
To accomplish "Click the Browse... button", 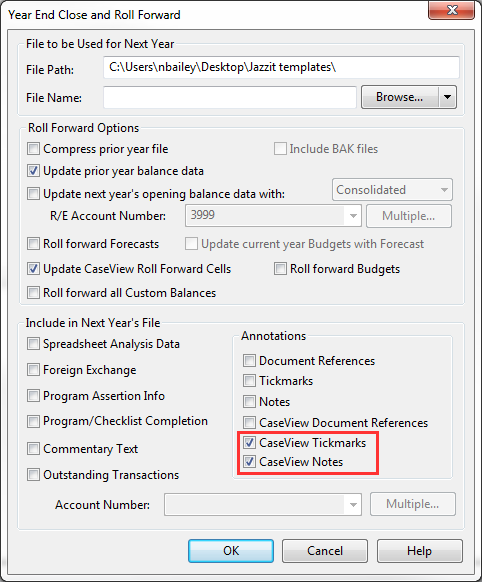I will tap(400, 97).
